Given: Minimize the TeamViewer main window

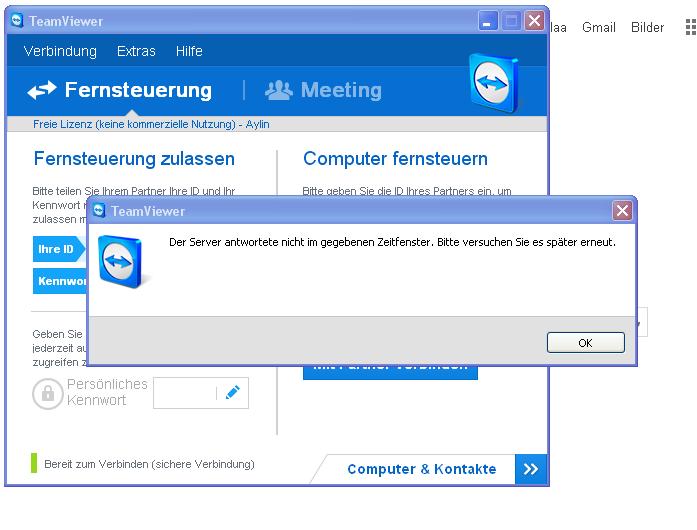Looking at the screenshot, I should tap(487, 21).
